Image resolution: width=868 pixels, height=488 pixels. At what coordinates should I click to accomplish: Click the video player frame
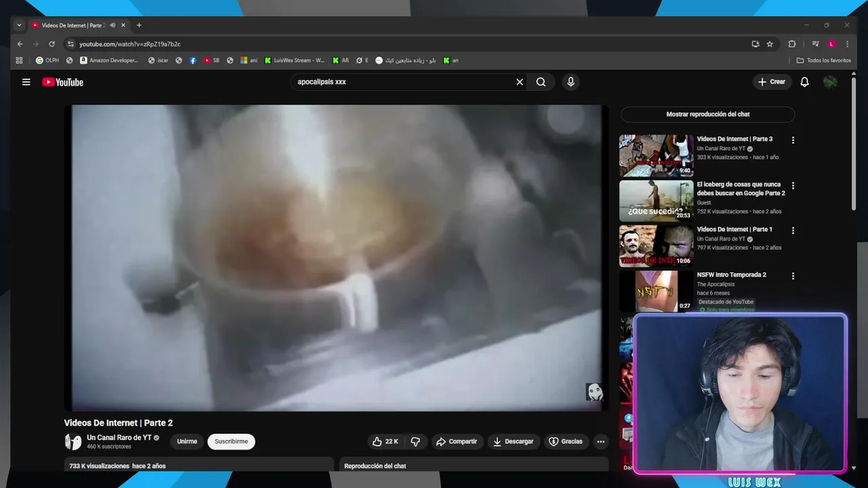pyautogui.click(x=336, y=258)
